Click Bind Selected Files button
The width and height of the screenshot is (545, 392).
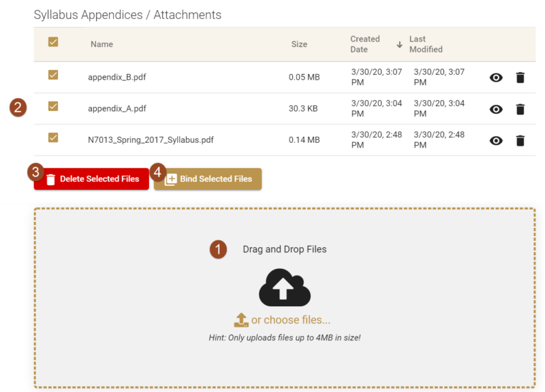(x=208, y=179)
